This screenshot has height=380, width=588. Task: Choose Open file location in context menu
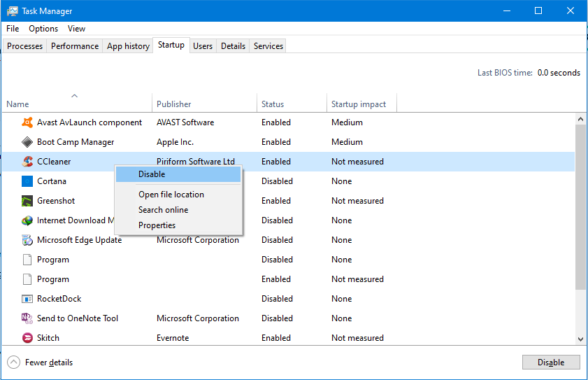point(178,195)
